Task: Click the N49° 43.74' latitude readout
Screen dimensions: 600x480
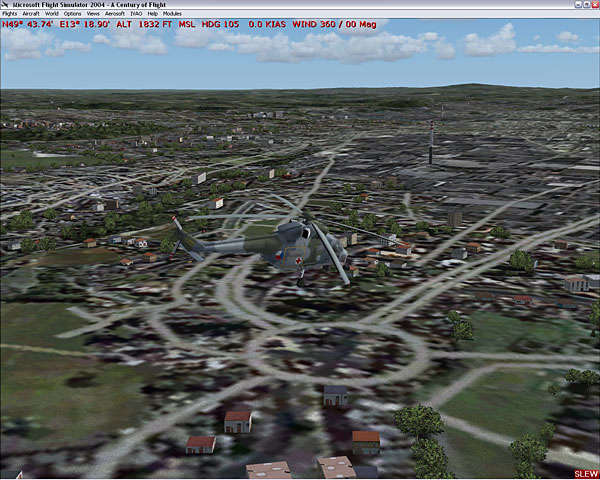Action: coord(28,24)
